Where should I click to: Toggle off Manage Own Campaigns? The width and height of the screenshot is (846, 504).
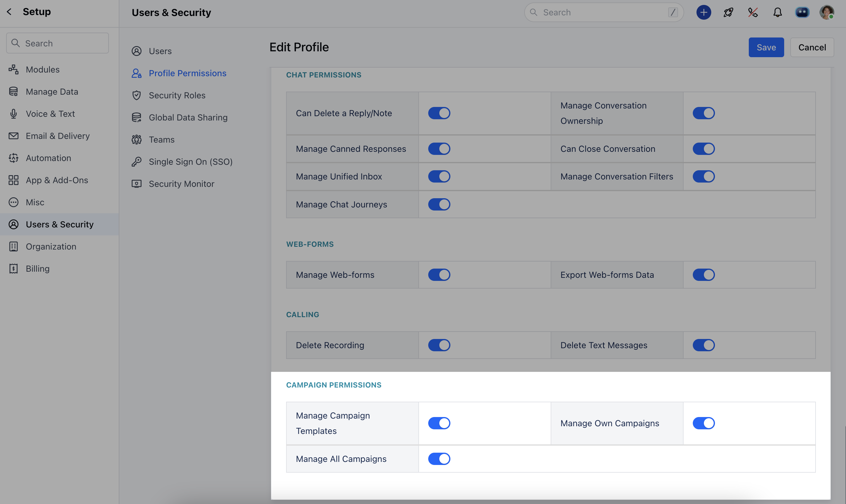coord(703,423)
